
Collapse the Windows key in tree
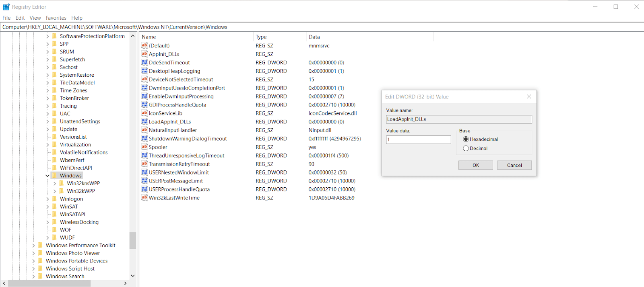pyautogui.click(x=47, y=176)
